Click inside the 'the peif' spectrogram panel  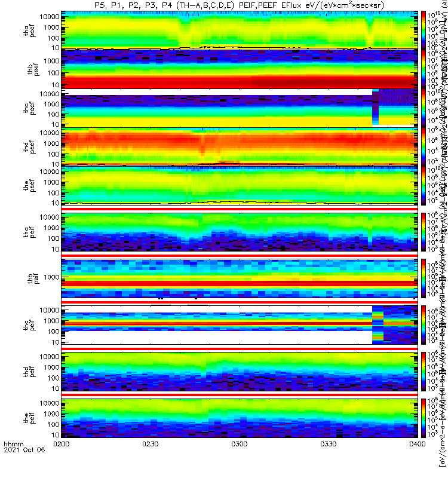240,418
